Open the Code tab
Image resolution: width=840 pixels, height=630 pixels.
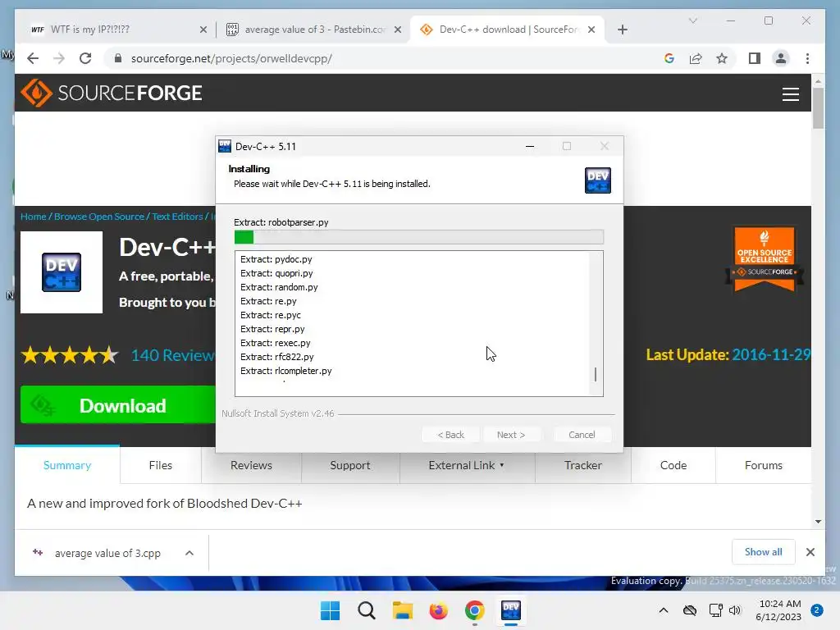(673, 465)
